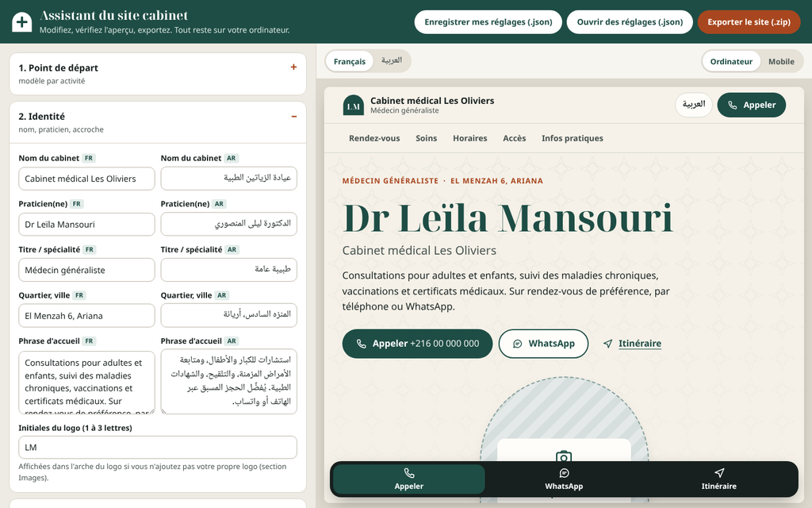
Task: Click Itinéraire in the bottom action bar
Action: (718, 479)
